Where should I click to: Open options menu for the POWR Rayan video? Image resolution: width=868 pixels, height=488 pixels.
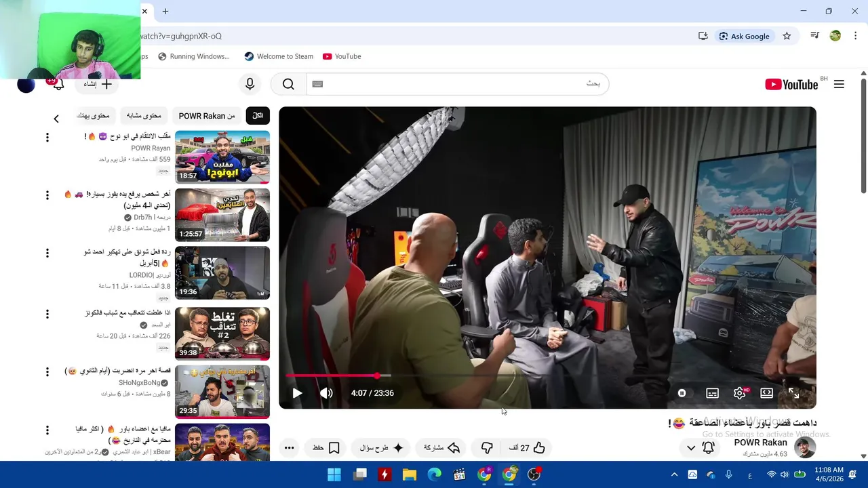pyautogui.click(x=47, y=138)
